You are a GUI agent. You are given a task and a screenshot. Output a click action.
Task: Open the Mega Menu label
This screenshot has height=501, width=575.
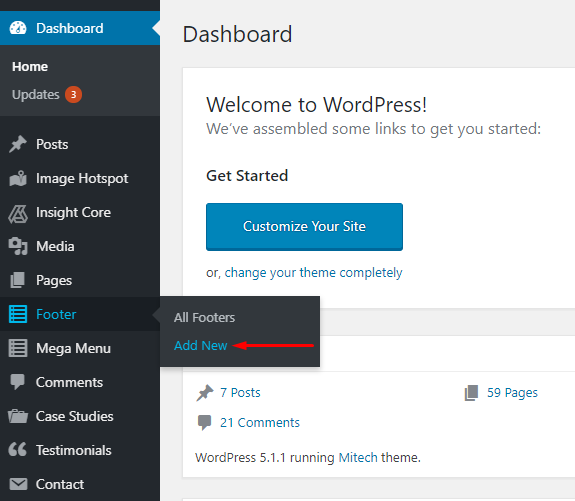click(73, 348)
